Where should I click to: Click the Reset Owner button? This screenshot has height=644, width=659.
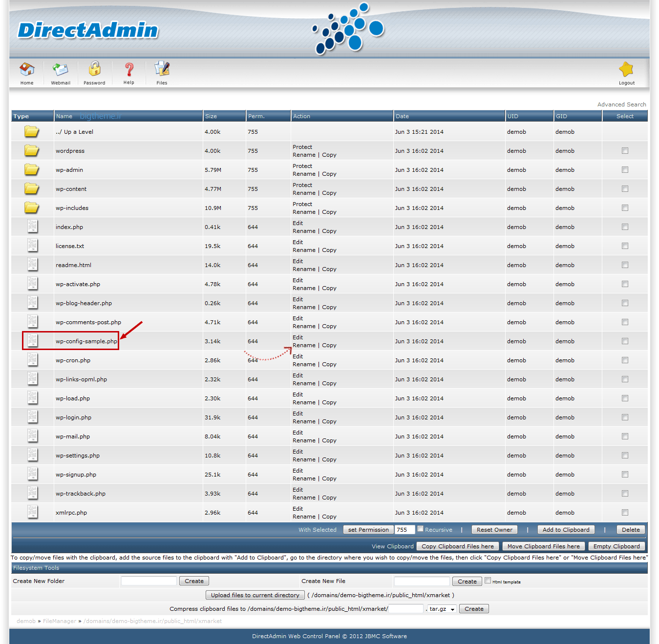pos(494,530)
